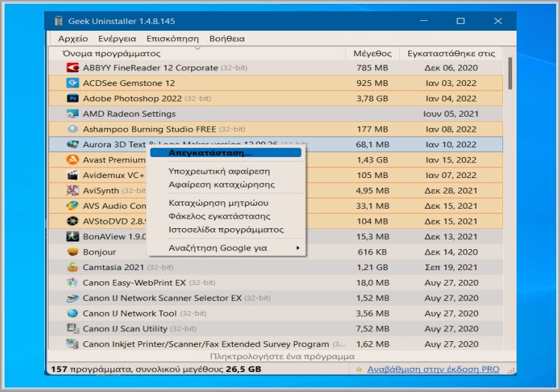This screenshot has height=392, width=560.
Task: Click the AviSynth icon
Action: [73, 190]
